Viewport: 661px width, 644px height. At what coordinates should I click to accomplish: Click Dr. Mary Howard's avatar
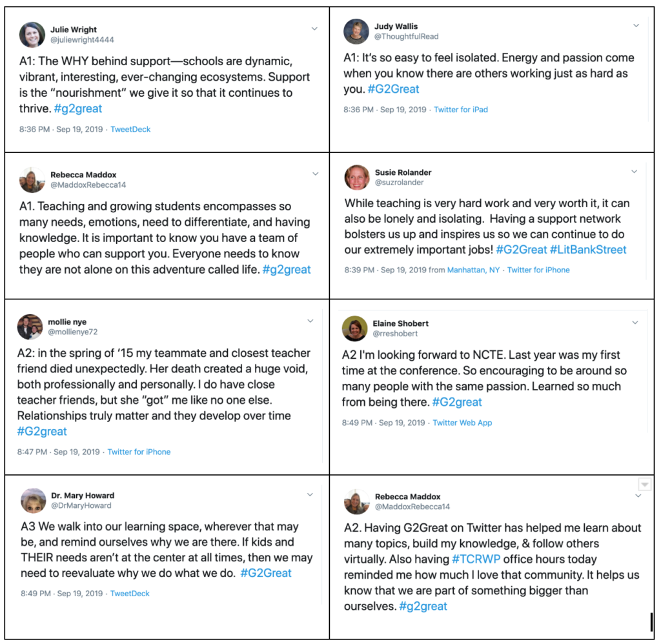34,500
